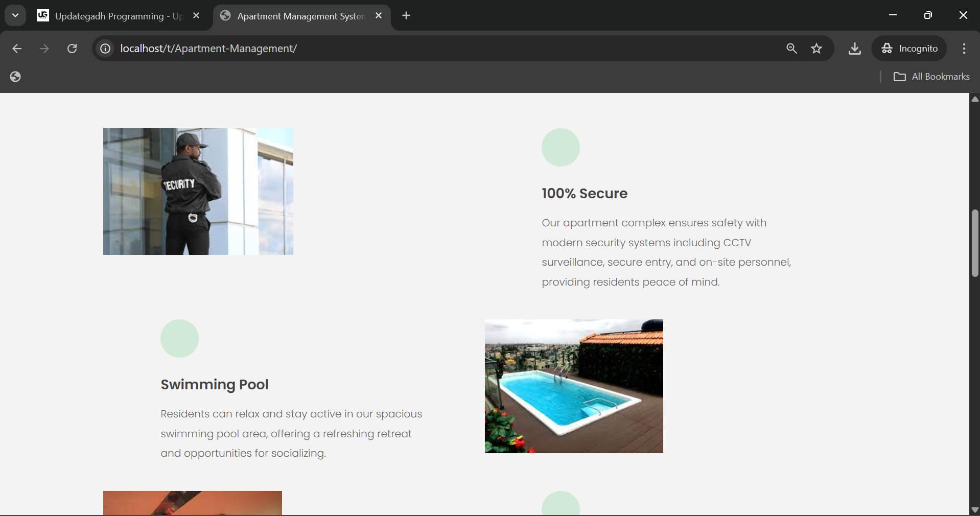Click the browser back arrow button
The image size is (980, 516).
click(x=17, y=49)
